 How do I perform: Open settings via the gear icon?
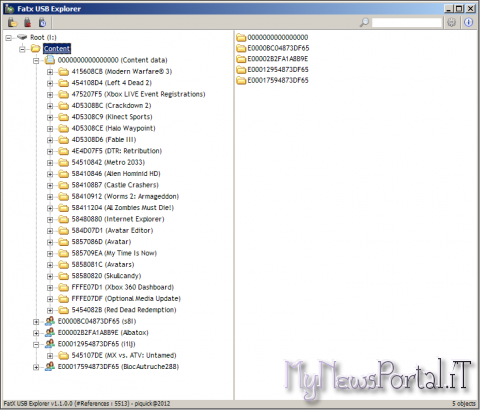[x=452, y=23]
